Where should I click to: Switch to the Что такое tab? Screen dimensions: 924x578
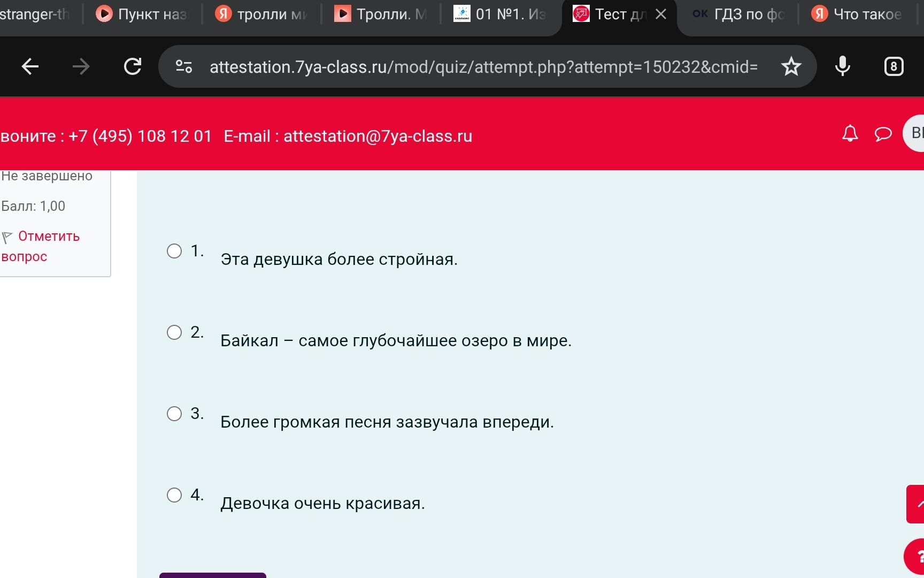pyautogui.click(x=857, y=14)
